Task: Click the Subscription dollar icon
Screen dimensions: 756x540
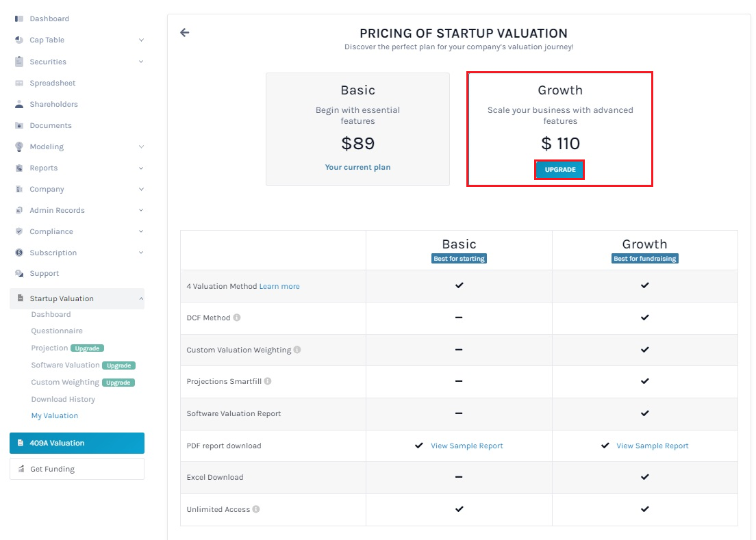Action: (x=19, y=253)
